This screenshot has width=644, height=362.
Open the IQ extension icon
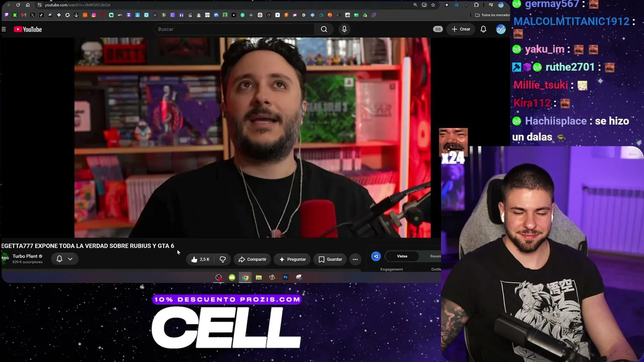pyautogui.click(x=376, y=256)
